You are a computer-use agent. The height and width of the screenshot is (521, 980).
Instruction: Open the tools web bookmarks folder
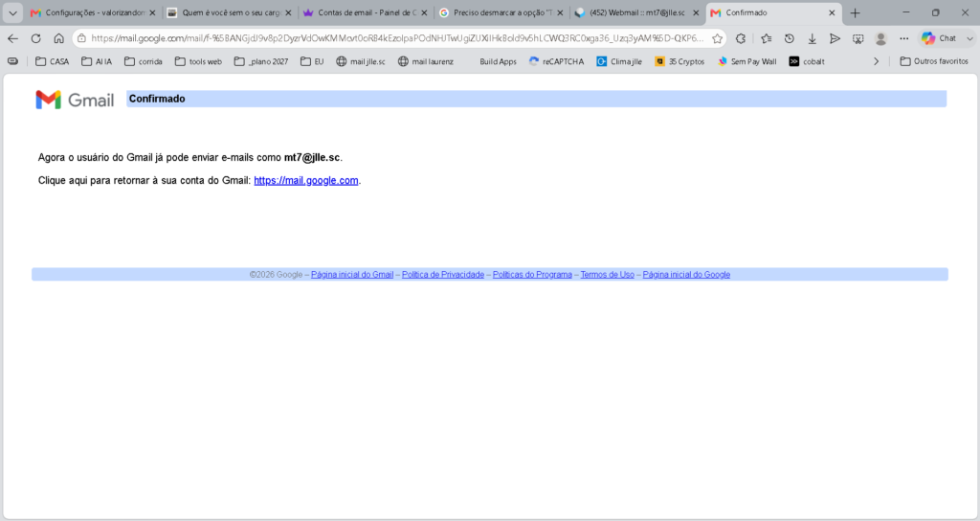pyautogui.click(x=198, y=61)
